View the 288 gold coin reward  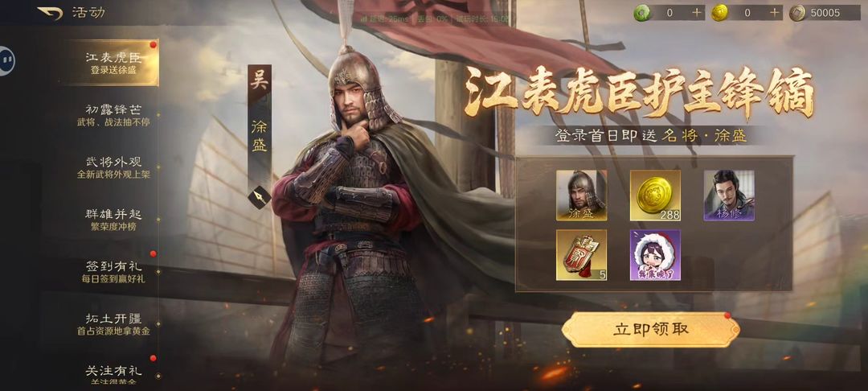(656, 195)
